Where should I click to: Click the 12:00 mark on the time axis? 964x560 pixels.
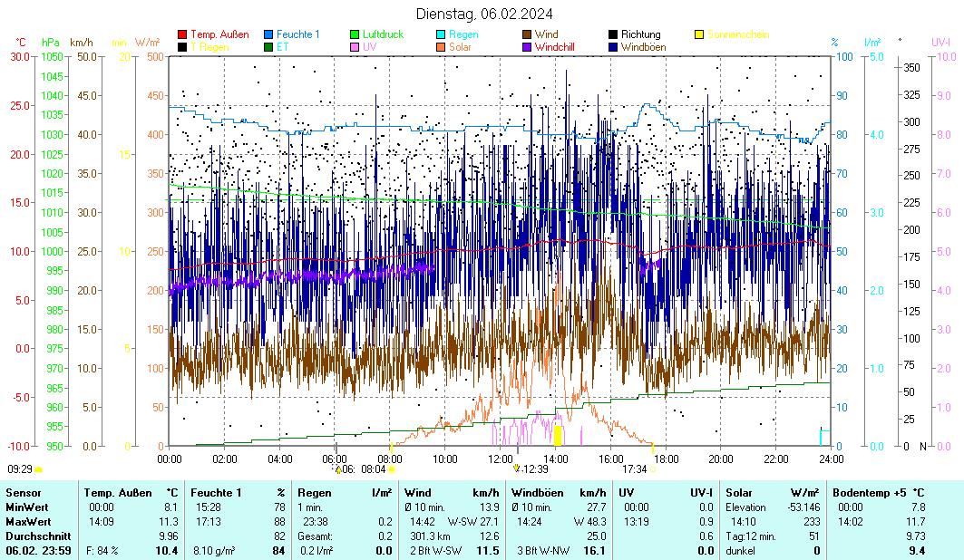coord(500,459)
